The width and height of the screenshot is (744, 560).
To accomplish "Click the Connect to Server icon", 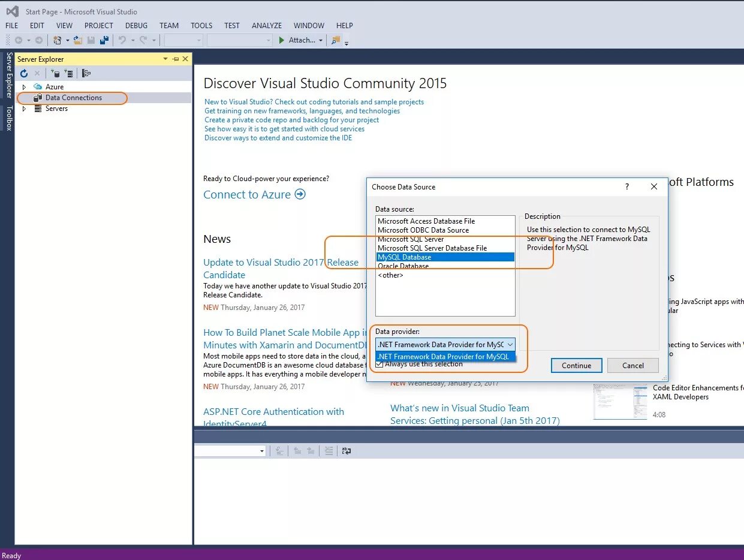I will [x=69, y=73].
